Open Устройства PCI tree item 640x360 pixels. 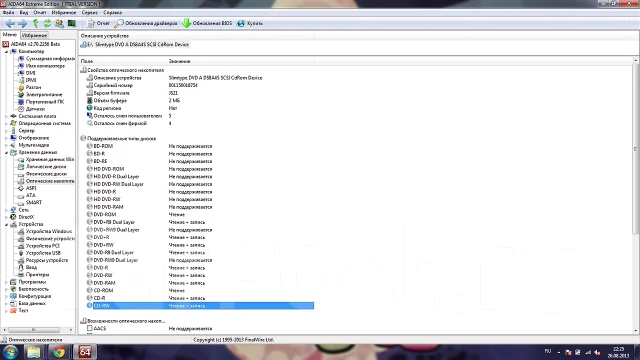[42, 246]
